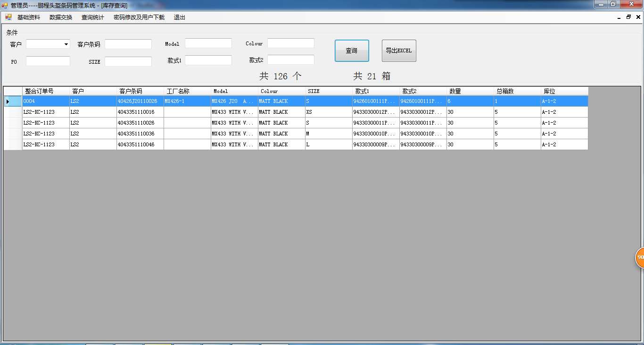Close the inner 库存查询 child window
The width and height of the screenshot is (644, 345).
[638, 17]
